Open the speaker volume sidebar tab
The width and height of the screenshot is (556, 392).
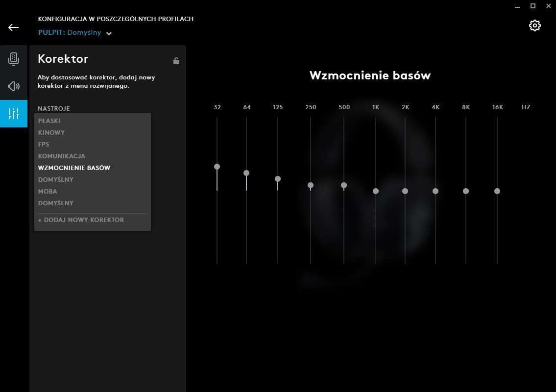click(14, 87)
